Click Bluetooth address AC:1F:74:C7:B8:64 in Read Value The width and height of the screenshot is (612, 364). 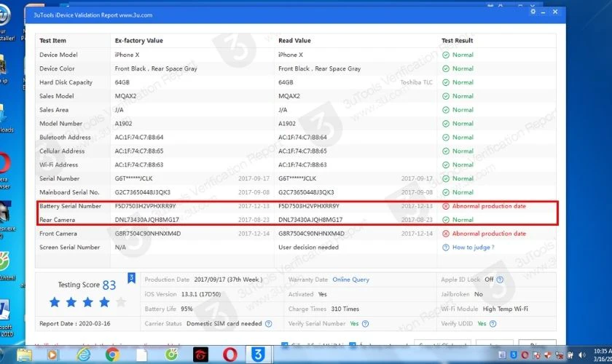302,138
